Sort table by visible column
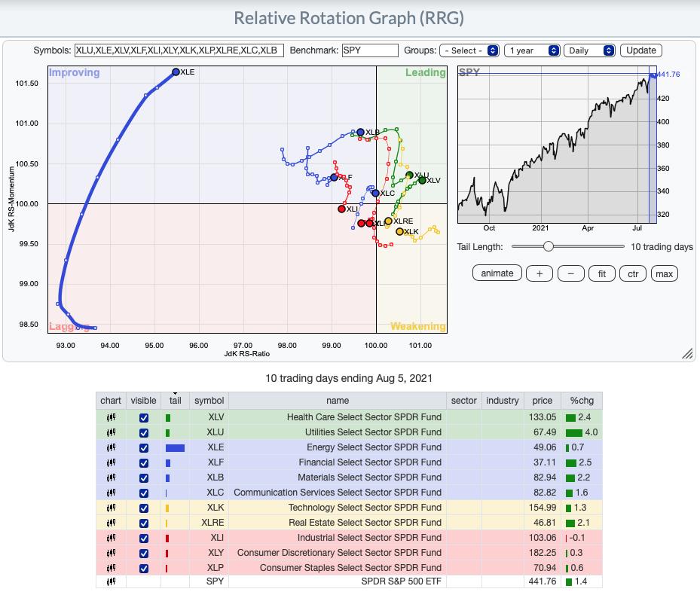Screen dimensions: 700x595 [143, 401]
